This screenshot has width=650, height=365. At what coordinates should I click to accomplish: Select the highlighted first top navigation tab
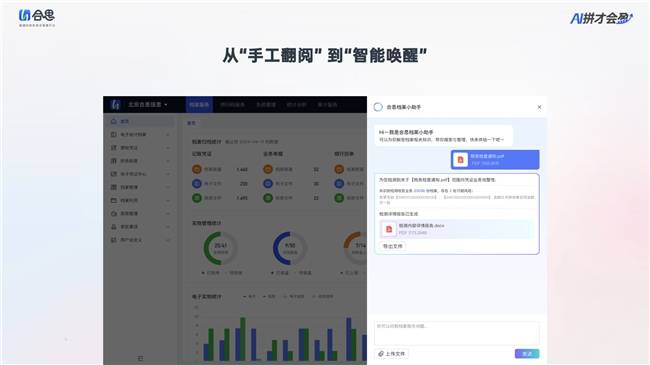[x=199, y=105]
